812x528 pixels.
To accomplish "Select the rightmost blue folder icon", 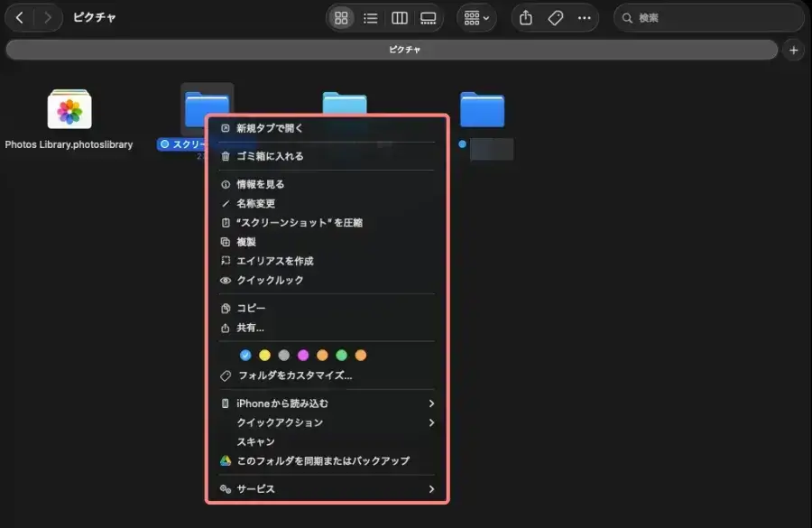I will 483,108.
